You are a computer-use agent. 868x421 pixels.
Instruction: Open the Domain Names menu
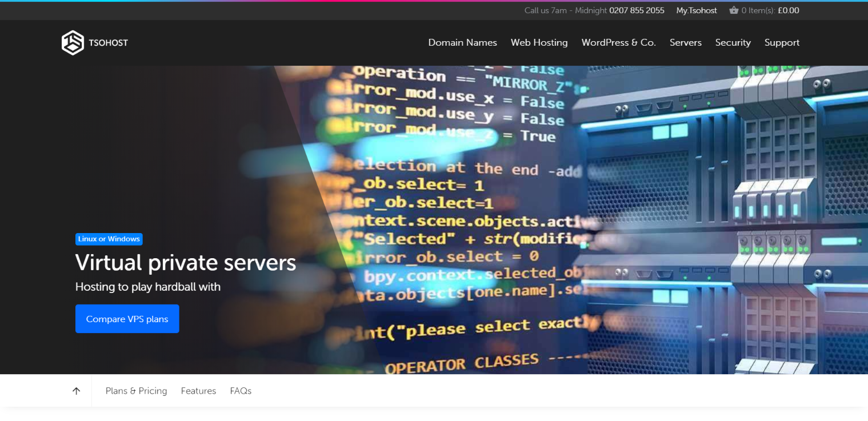pyautogui.click(x=462, y=43)
